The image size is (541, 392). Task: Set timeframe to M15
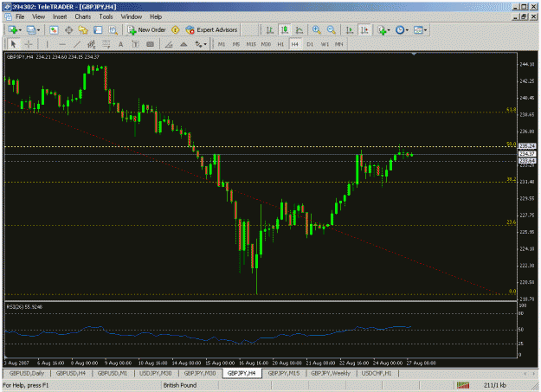[x=251, y=44]
